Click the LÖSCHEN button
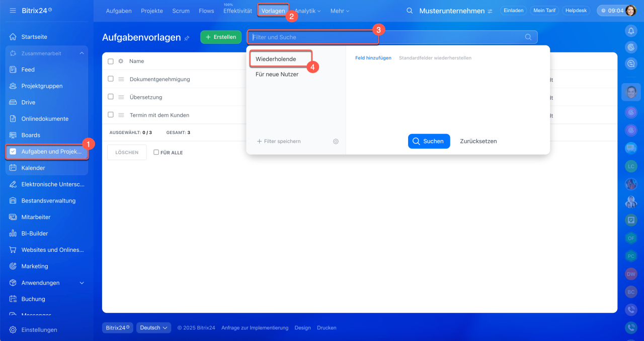 tap(127, 152)
